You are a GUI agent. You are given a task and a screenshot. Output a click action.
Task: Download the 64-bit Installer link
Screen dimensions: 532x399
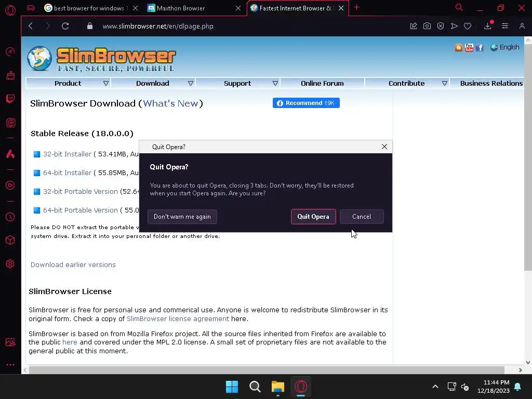click(67, 172)
